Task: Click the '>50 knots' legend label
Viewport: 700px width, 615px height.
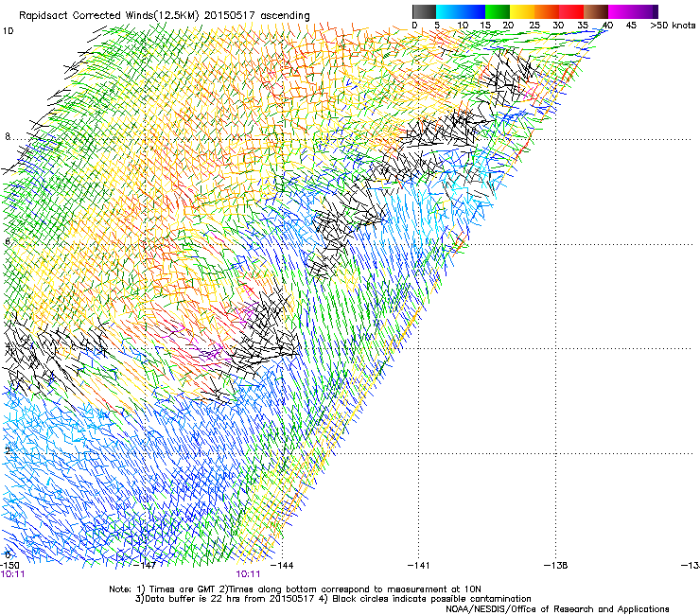Action: point(673,26)
